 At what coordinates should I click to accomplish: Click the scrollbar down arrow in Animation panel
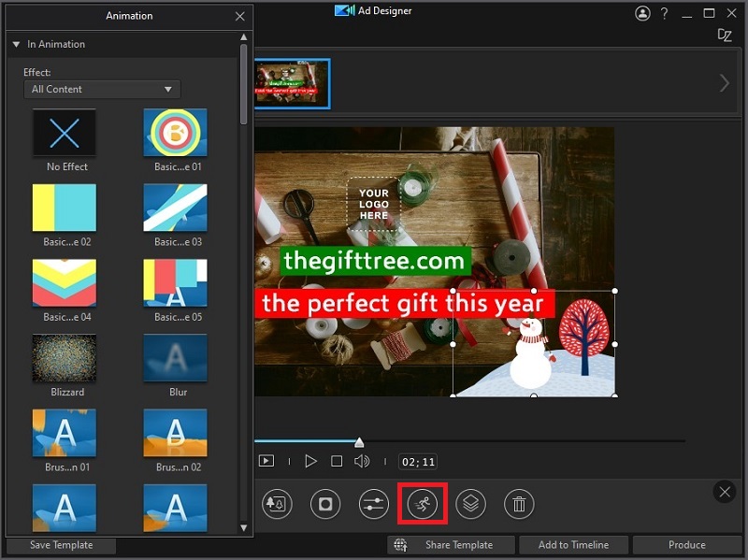pyautogui.click(x=244, y=527)
